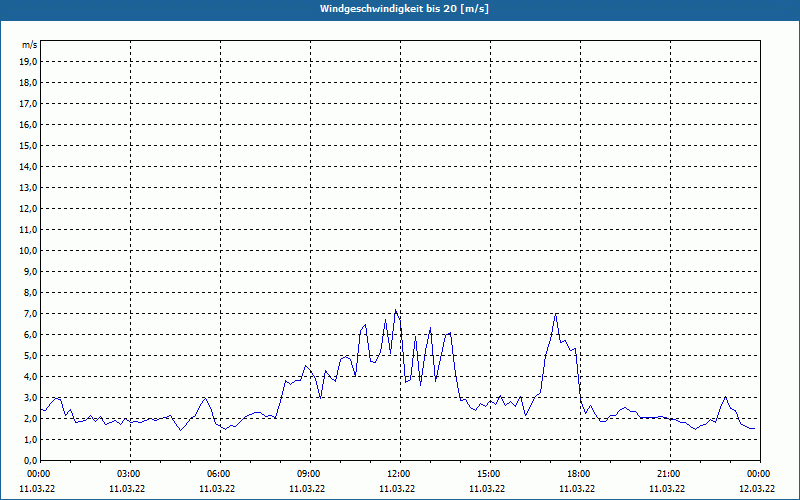800x500 pixels.
Task: Click the 06:00 time axis label
Action: (x=220, y=474)
